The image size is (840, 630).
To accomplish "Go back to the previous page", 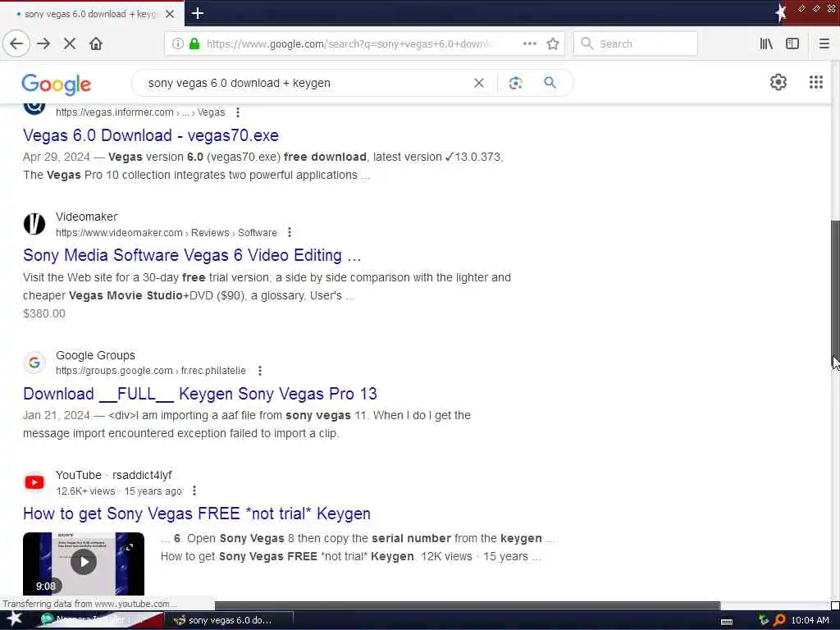I will [16, 43].
